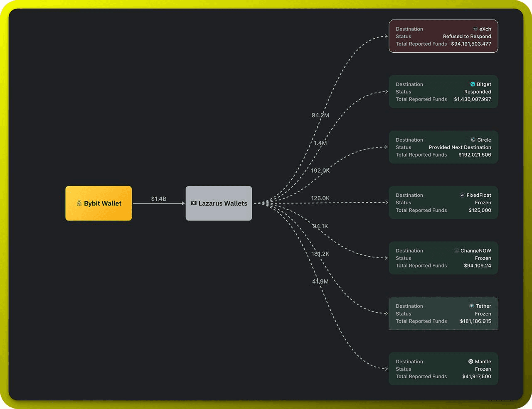The height and width of the screenshot is (409, 532).
Task: Click the $125,000 funds value
Action: tap(480, 211)
